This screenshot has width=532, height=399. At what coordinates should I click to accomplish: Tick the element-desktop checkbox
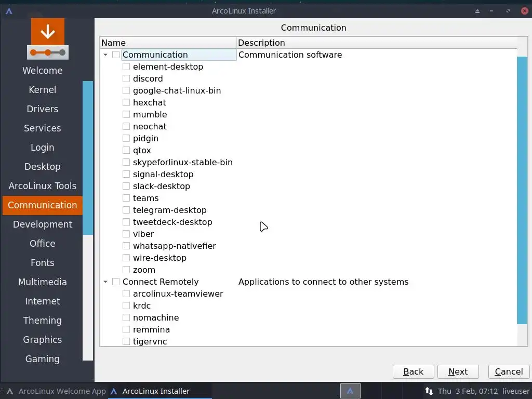click(x=126, y=66)
